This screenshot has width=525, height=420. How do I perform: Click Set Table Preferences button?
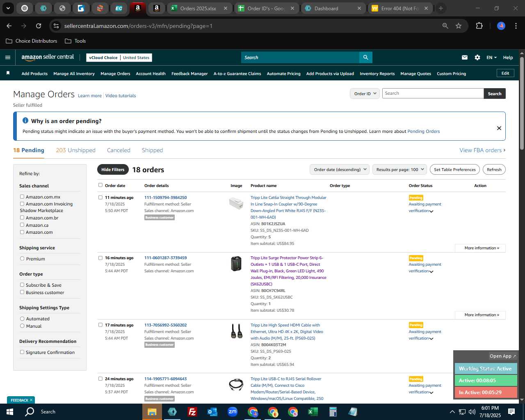[455, 169]
